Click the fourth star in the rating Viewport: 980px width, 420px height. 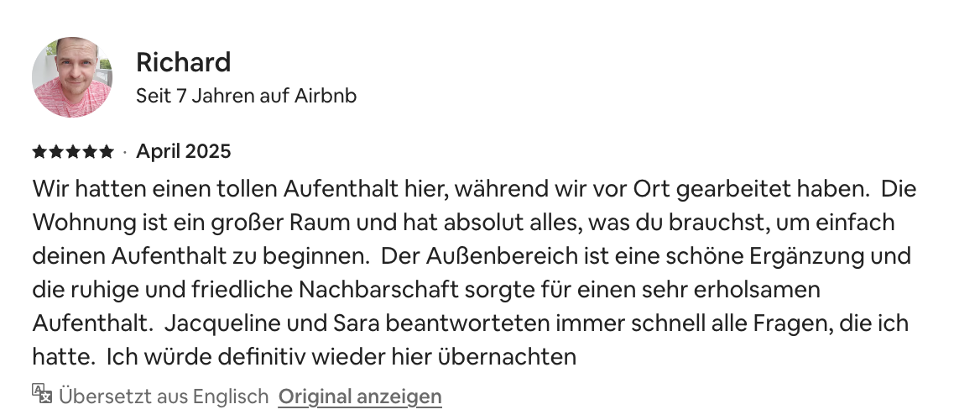(89, 152)
